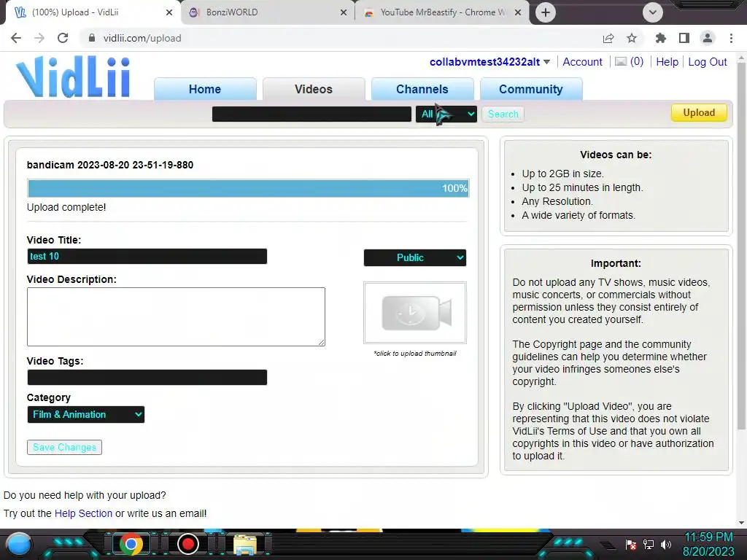Open the Chrome extensions puzzle icon
Screen dimensions: 747x560
tap(660, 38)
